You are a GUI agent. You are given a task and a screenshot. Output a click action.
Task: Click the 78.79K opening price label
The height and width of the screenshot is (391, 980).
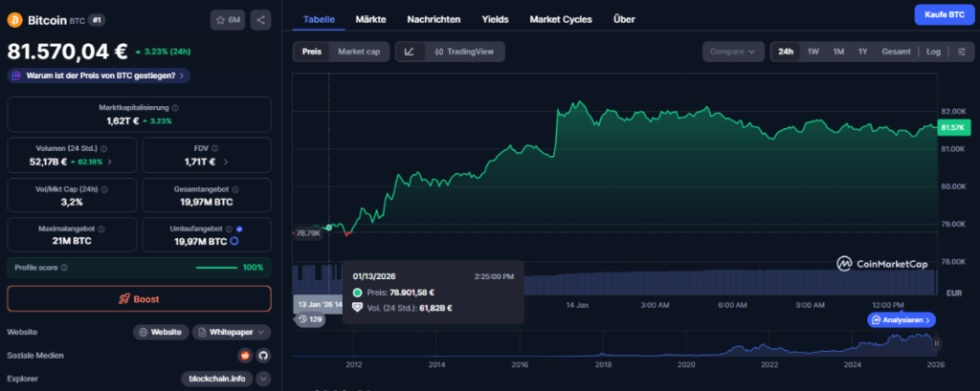307,233
